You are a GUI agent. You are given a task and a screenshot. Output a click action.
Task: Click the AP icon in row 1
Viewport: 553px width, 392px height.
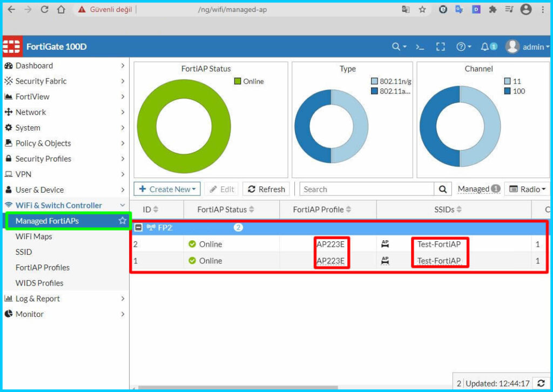[385, 260]
